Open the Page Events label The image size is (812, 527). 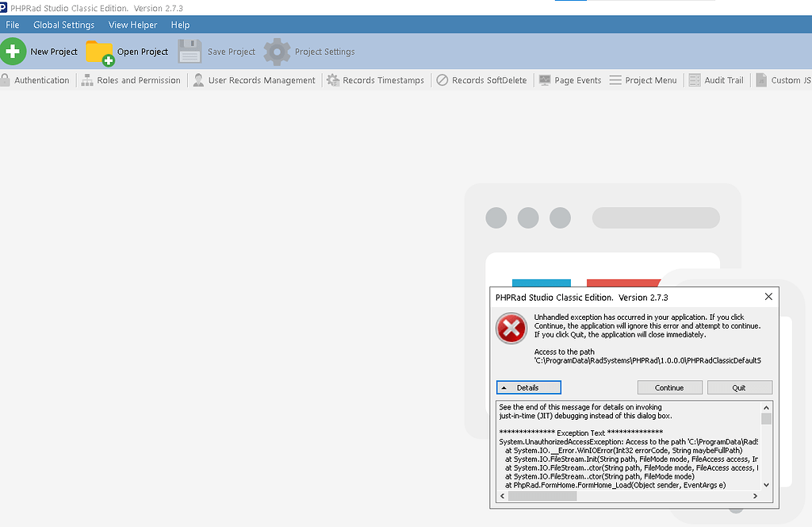(578, 80)
